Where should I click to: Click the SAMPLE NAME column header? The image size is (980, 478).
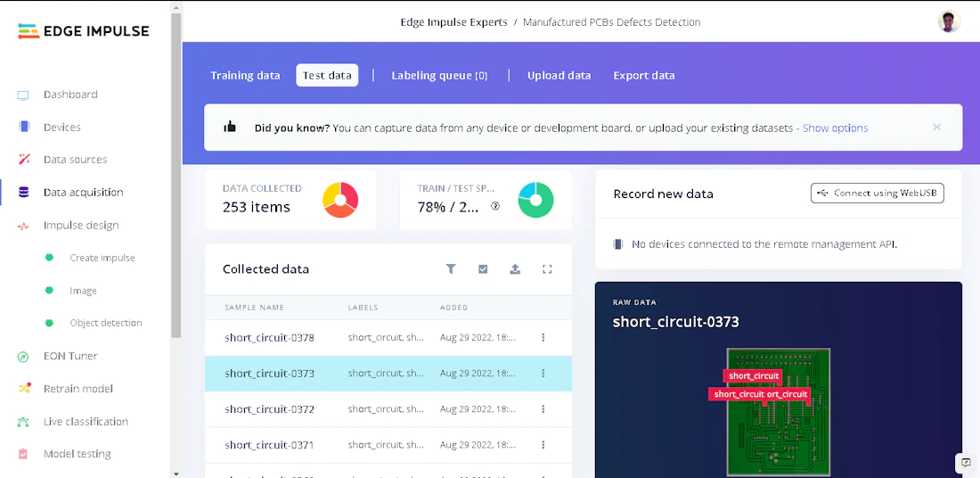(255, 307)
